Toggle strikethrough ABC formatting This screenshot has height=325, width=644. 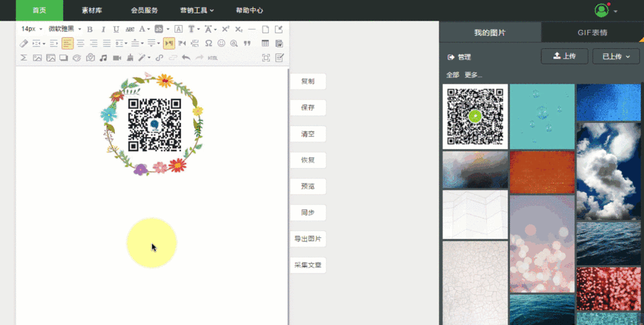130,29
